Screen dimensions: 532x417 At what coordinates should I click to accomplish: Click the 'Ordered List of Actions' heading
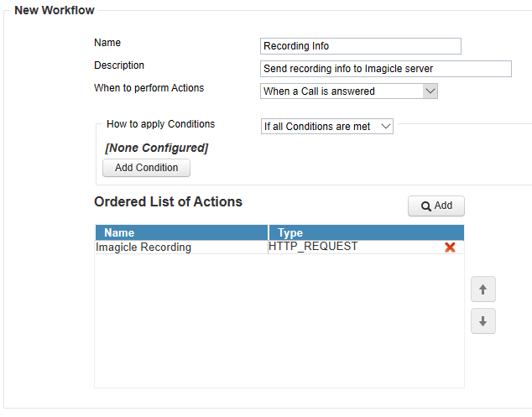pyautogui.click(x=168, y=201)
